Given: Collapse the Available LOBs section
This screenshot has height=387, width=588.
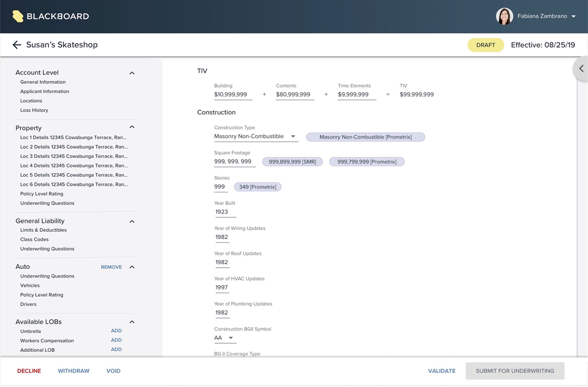Looking at the screenshot, I should [x=132, y=321].
